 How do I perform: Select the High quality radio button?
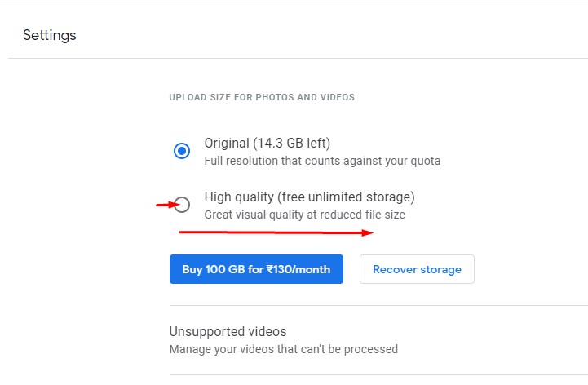coord(182,205)
